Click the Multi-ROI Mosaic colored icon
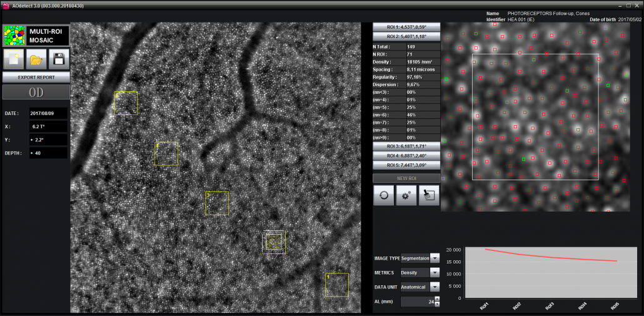Viewport: 644px width, 316px height. point(14,35)
